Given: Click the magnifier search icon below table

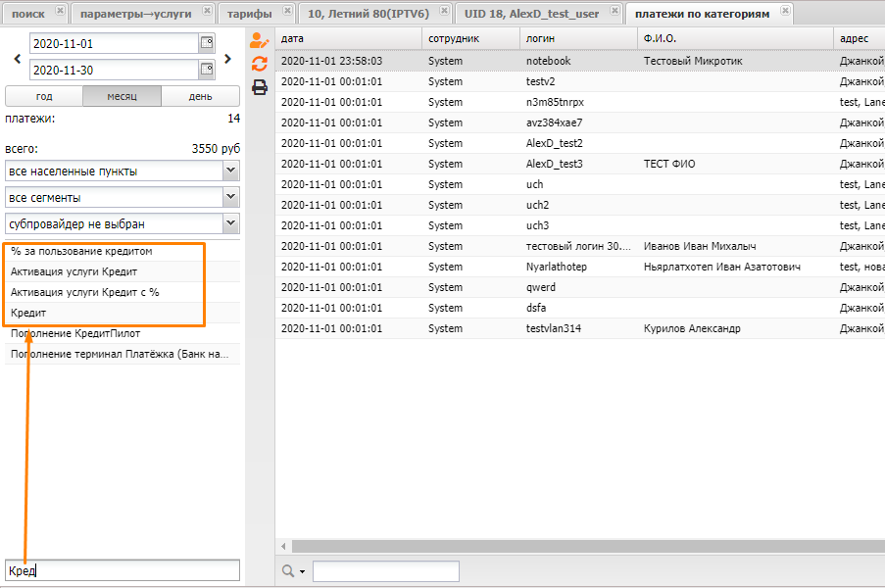Looking at the screenshot, I should 288,571.
